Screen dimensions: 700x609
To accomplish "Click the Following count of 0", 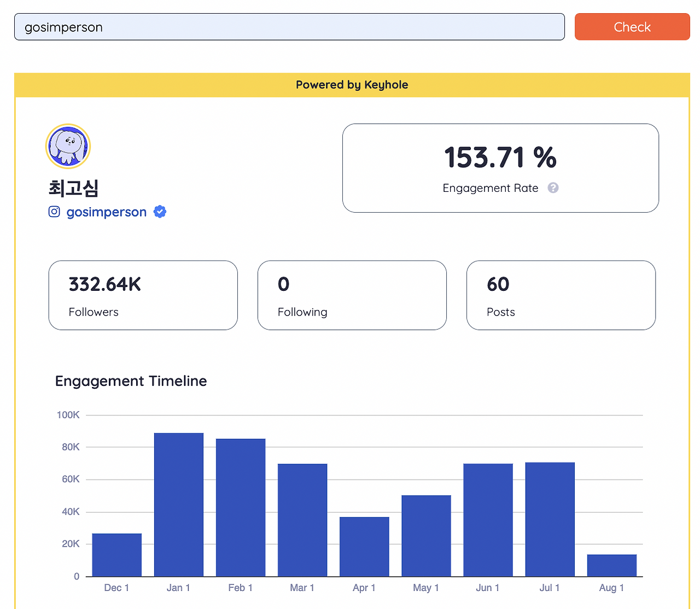I will click(x=283, y=284).
